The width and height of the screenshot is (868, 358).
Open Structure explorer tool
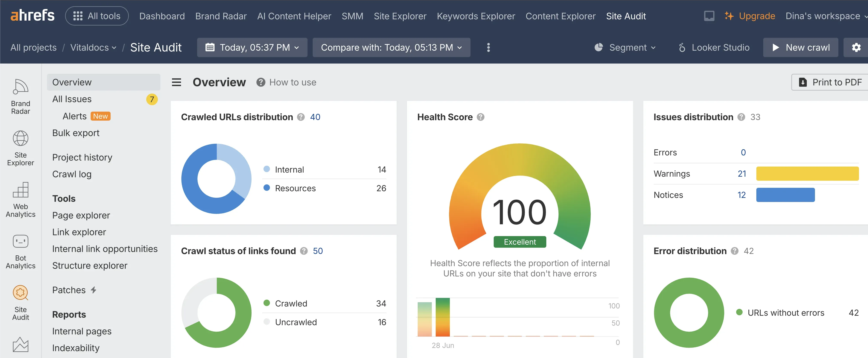(90, 266)
